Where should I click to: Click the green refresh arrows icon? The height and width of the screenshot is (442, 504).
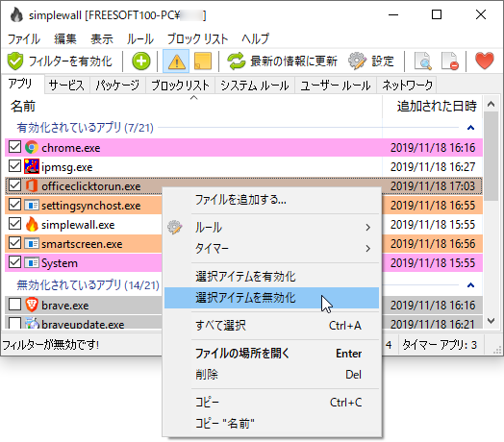coord(237,61)
